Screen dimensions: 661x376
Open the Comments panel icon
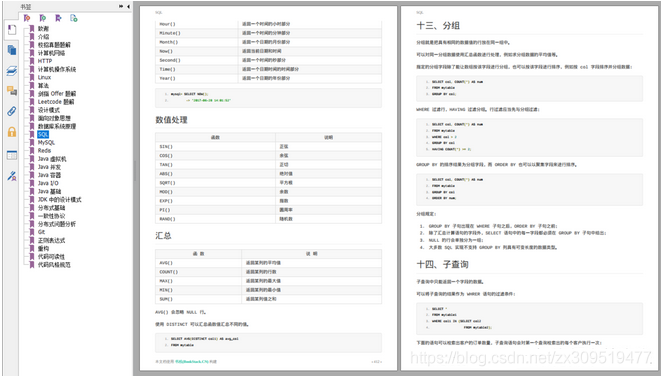click(x=12, y=91)
